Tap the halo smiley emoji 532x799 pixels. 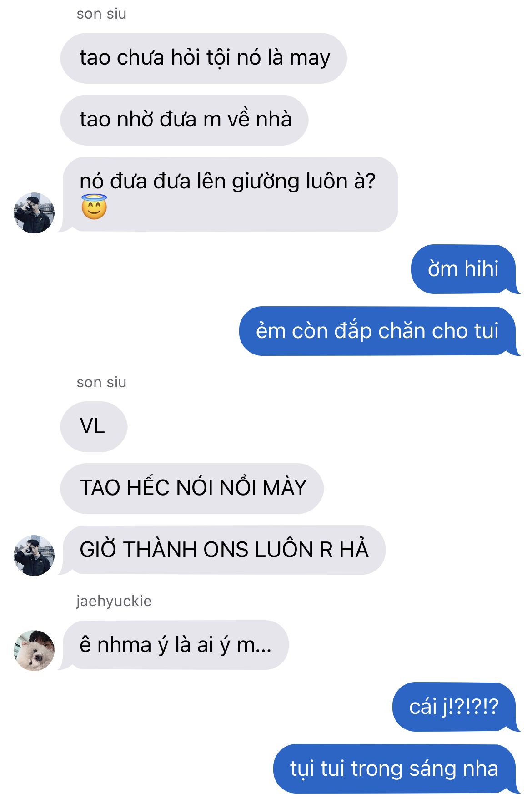[94, 207]
